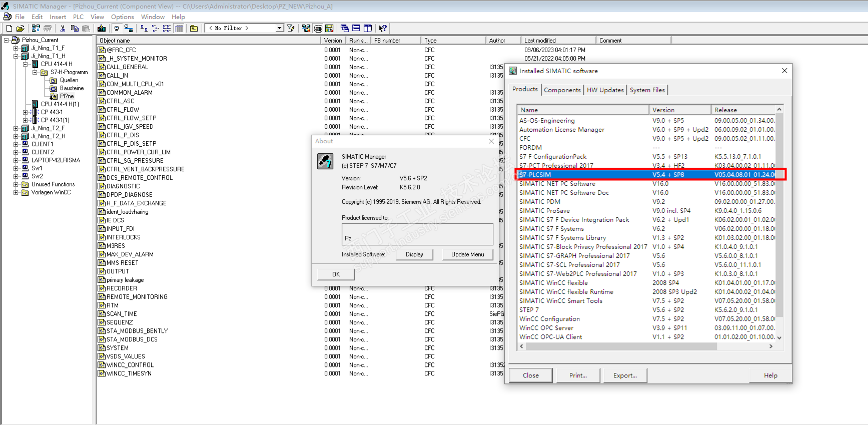Image resolution: width=868 pixels, height=425 pixels.
Task: Switch to the Components tab
Action: 562,90
